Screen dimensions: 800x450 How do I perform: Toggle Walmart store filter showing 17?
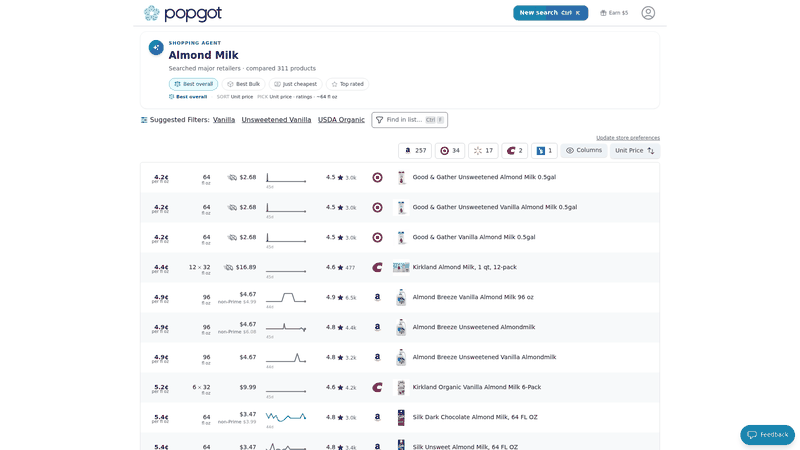pos(483,151)
